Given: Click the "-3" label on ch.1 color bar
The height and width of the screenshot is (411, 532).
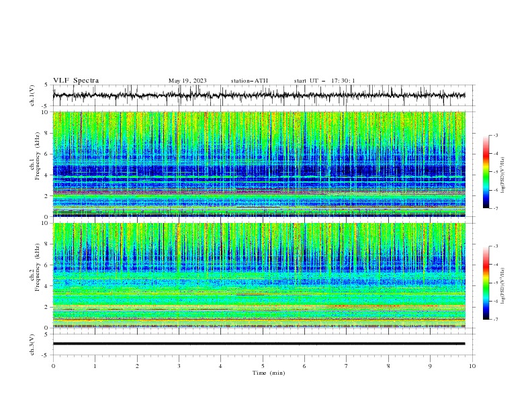Looking at the screenshot, I should 495,135.
